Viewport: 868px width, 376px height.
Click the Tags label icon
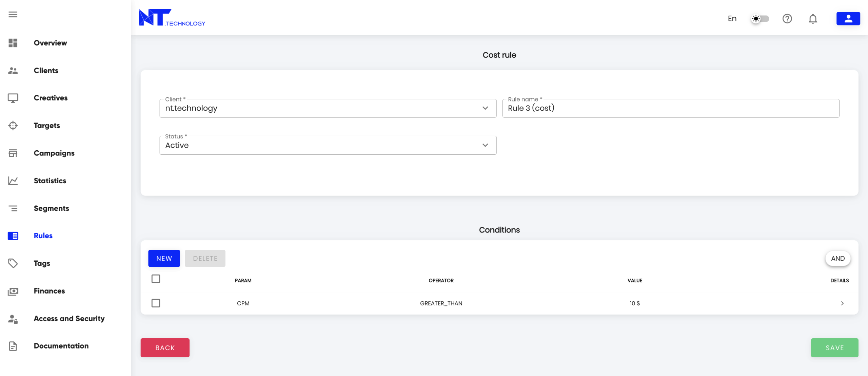13,263
